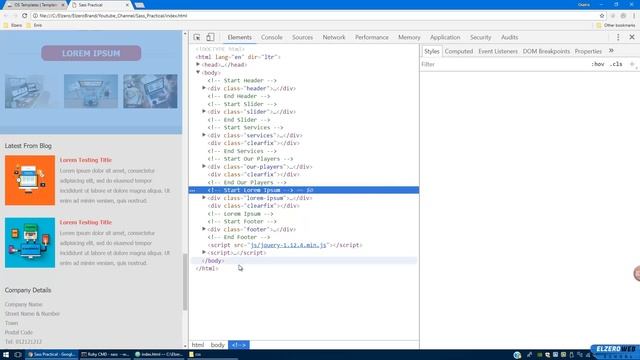
Task: Toggle the device toolbar icon
Action: click(210, 37)
